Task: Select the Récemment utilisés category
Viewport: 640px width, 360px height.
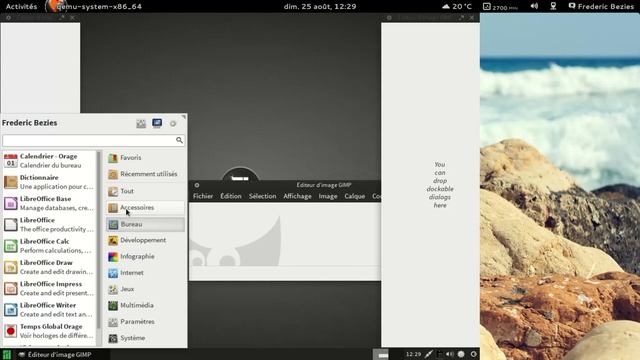Action: pyautogui.click(x=145, y=174)
